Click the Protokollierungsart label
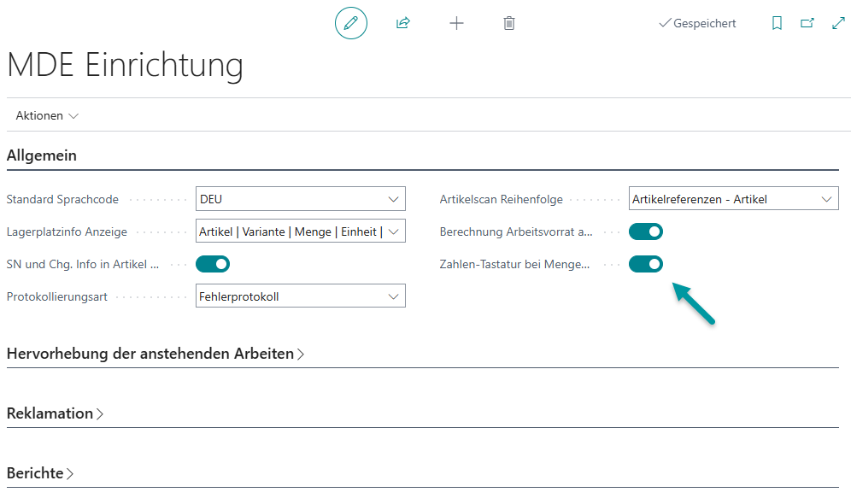Image resolution: width=851 pixels, height=504 pixels. click(57, 296)
